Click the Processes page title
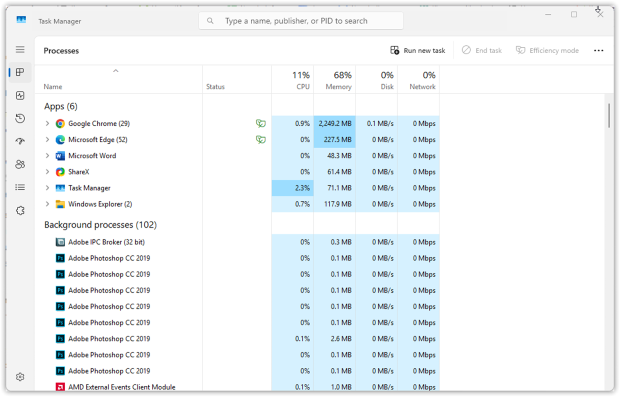Viewport: 620px width, 397px height. (61, 51)
